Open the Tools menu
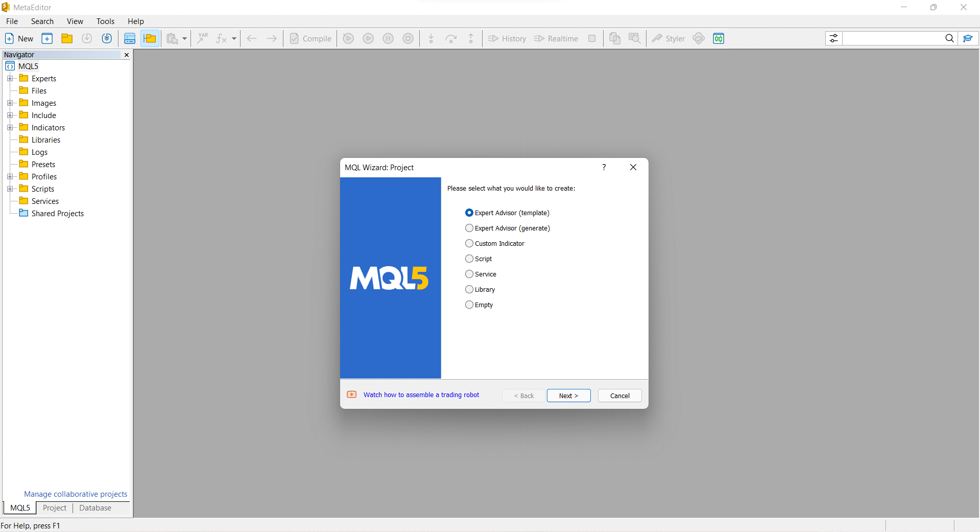The image size is (980, 532). [x=105, y=21]
